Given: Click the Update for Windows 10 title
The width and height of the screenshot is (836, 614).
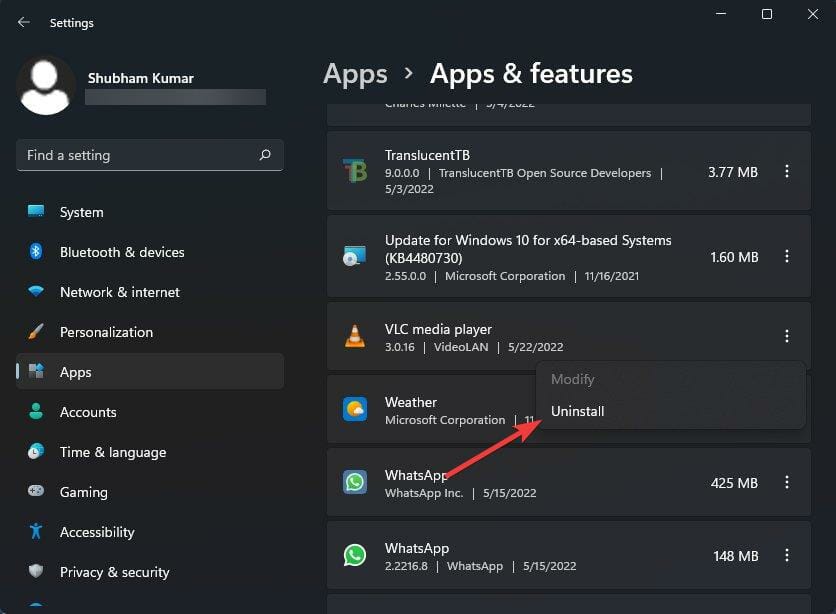Looking at the screenshot, I should [528, 249].
